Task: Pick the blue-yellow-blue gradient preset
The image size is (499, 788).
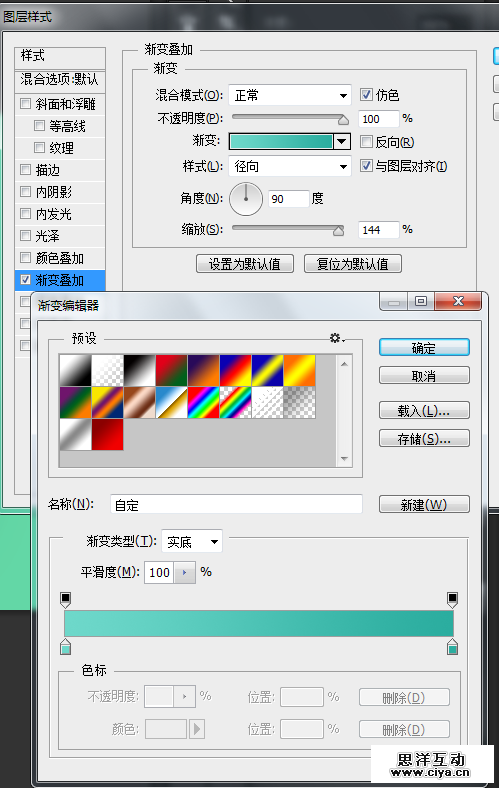Action: [x=268, y=370]
